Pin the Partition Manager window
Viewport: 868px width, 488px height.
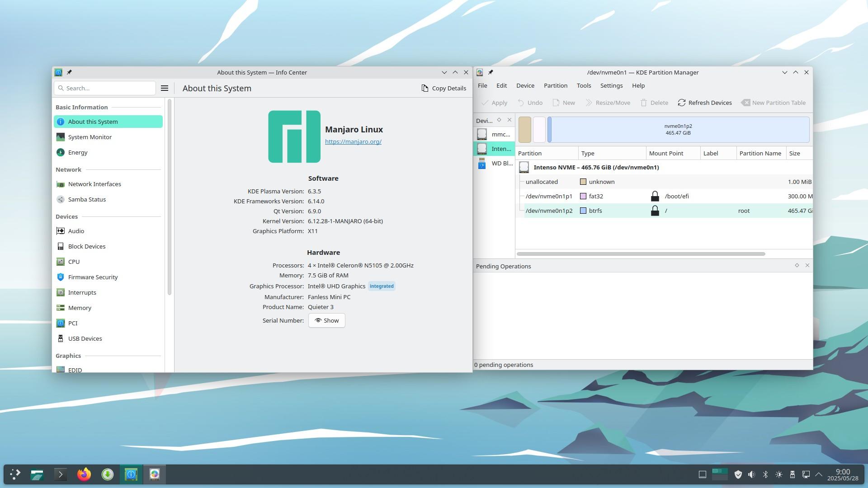click(x=491, y=72)
